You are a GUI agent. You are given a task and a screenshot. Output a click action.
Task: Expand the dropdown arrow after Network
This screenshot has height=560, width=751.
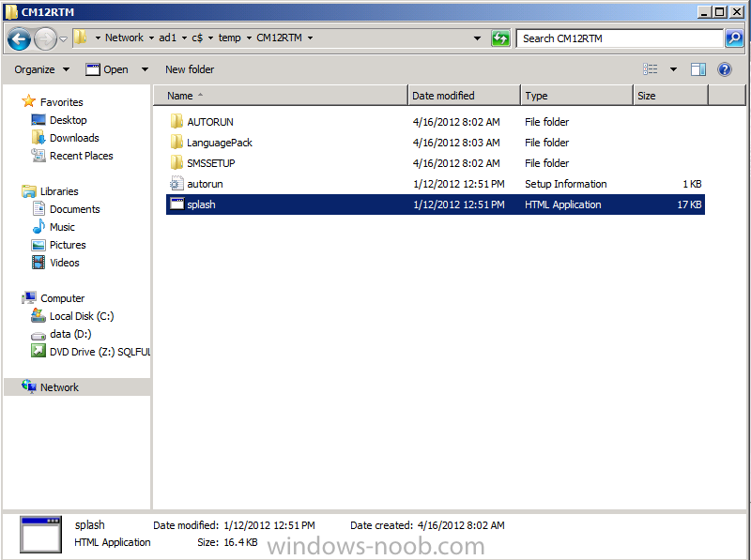tap(151, 38)
